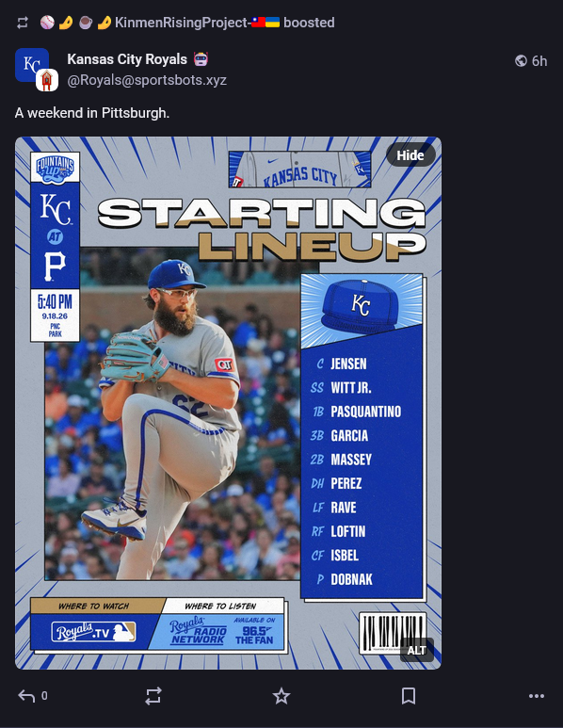This screenshot has width=563, height=728.
Task: Click the reply count number
Action: [44, 695]
